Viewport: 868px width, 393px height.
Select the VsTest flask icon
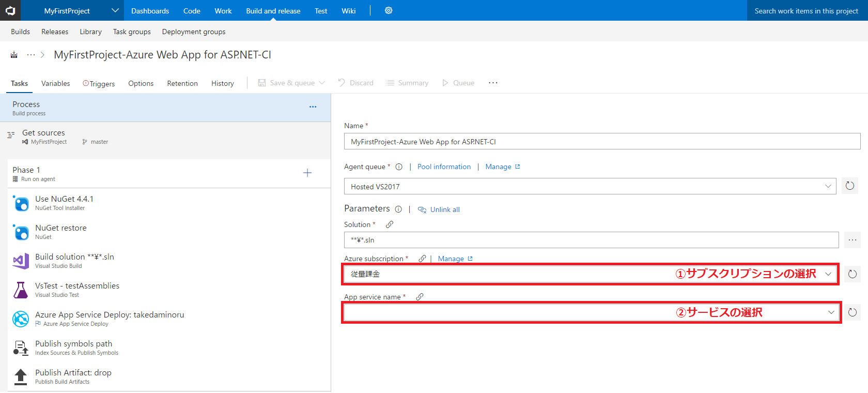pyautogui.click(x=21, y=290)
